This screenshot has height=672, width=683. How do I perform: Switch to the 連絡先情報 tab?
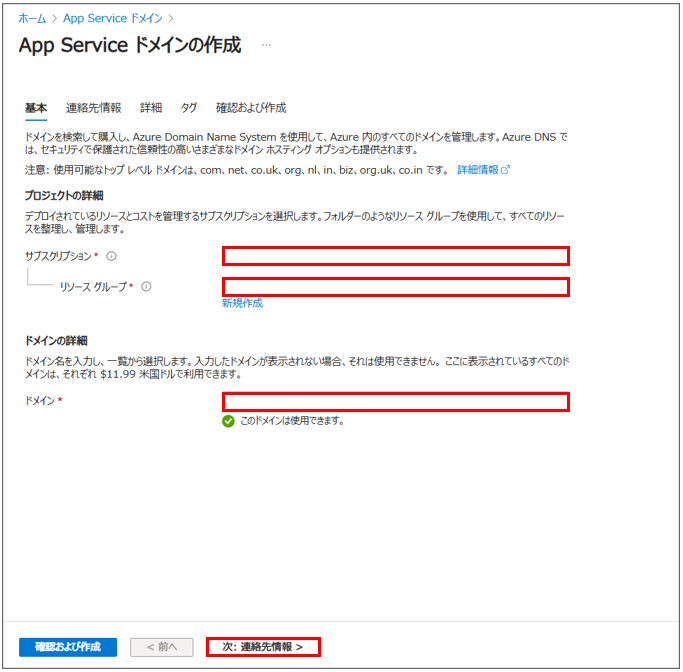[x=94, y=108]
